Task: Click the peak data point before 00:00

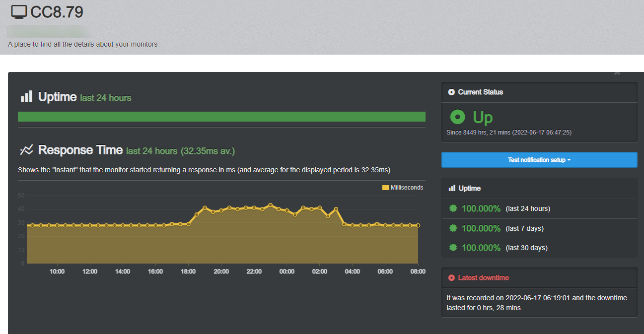Action: tap(270, 204)
